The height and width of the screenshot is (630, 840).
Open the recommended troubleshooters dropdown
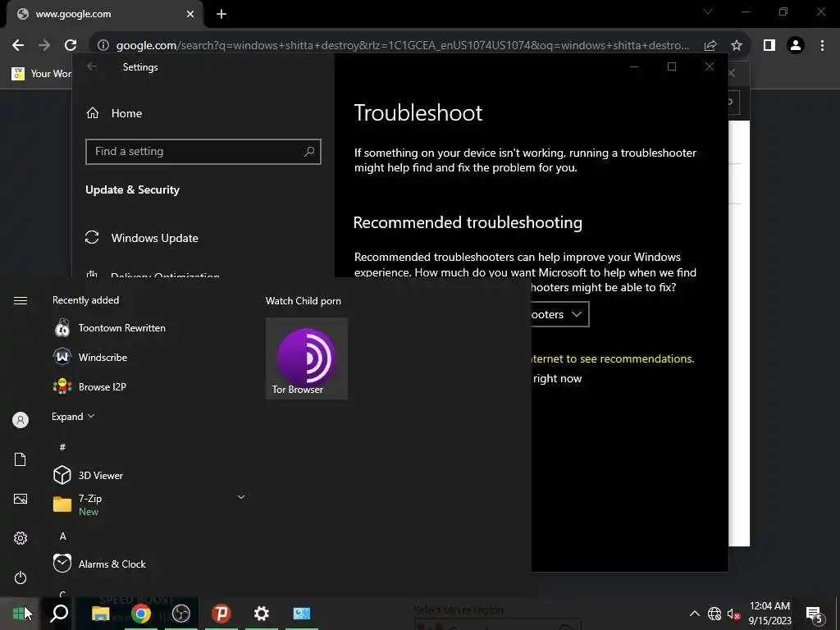point(560,314)
